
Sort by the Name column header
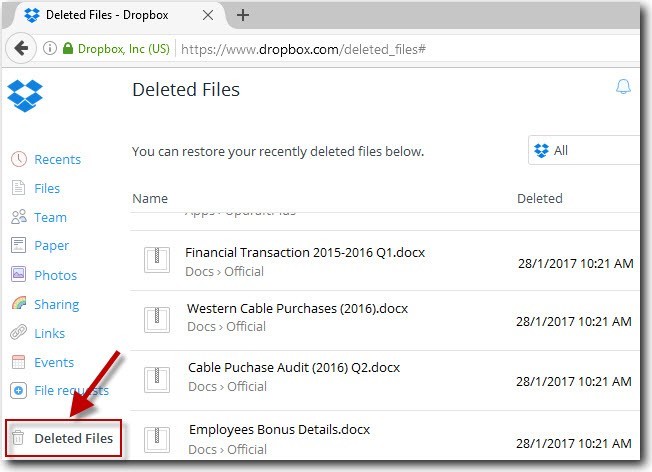click(x=150, y=198)
